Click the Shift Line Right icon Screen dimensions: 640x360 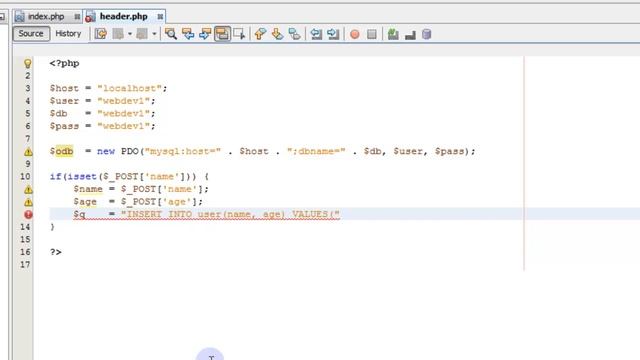[333, 34]
